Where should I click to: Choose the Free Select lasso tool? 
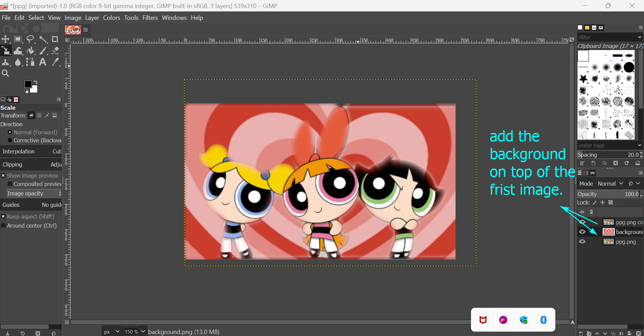click(x=31, y=39)
